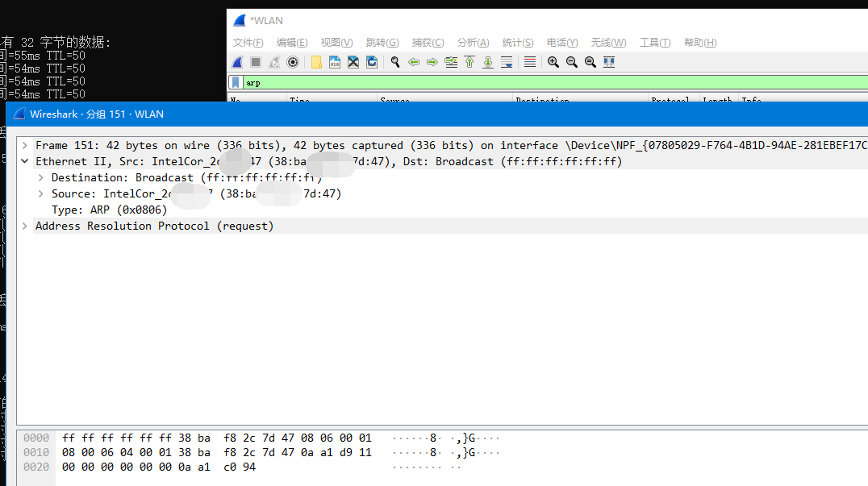
Task: Reset text to normal size icon
Action: point(590,62)
